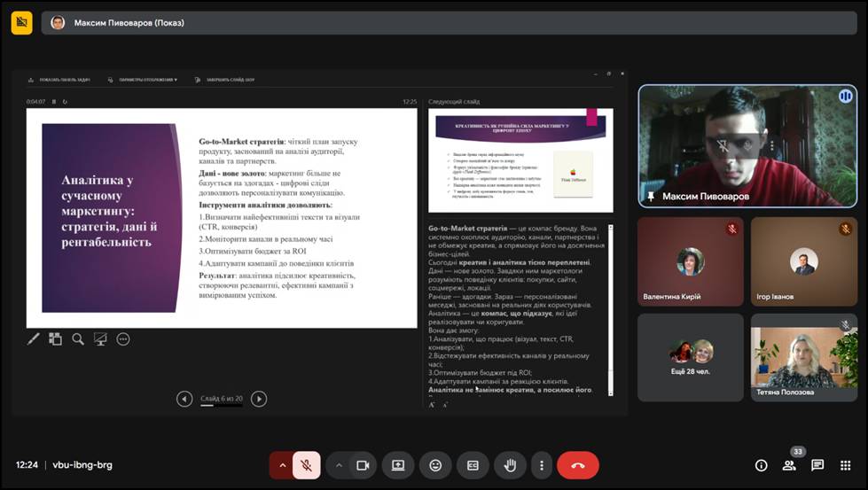Viewport: 868px width, 490px height.
Task: Send a reaction with the emoji button
Action: 435,465
